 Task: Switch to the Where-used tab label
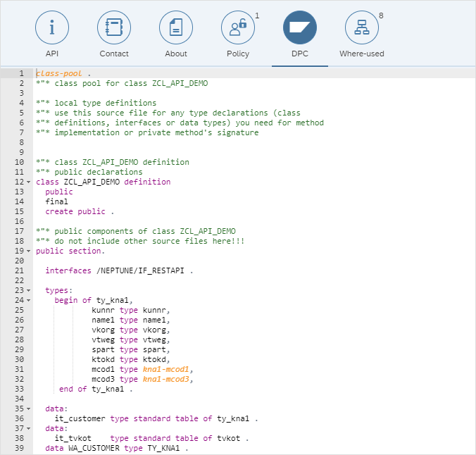(361, 54)
